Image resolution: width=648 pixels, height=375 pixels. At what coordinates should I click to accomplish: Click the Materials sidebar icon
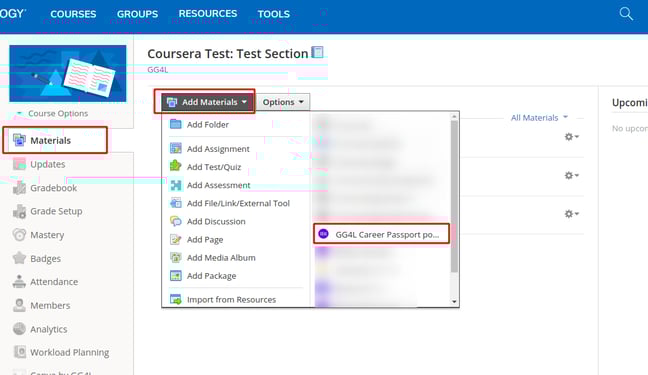click(19, 140)
